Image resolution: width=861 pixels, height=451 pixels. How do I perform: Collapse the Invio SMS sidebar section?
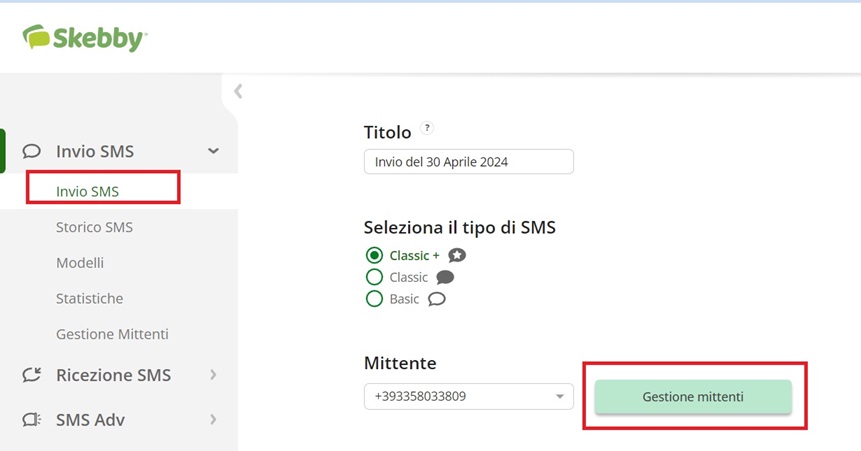pyautogui.click(x=213, y=151)
